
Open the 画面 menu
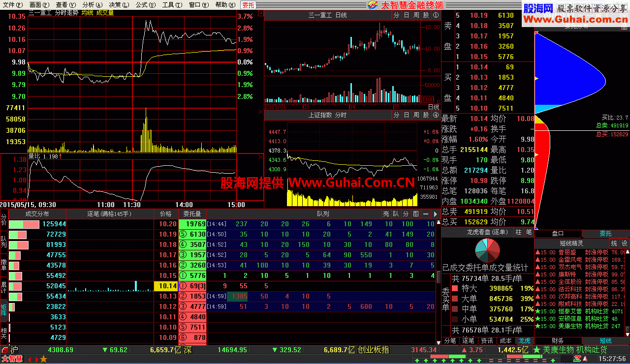39,4
